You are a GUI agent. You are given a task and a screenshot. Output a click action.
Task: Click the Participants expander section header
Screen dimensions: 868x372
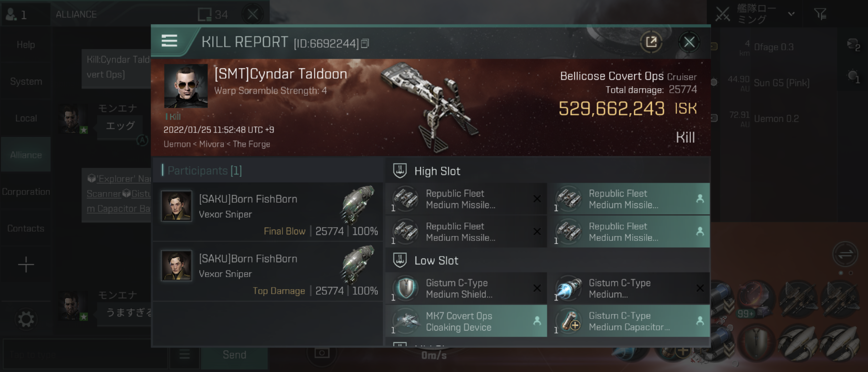[205, 170]
